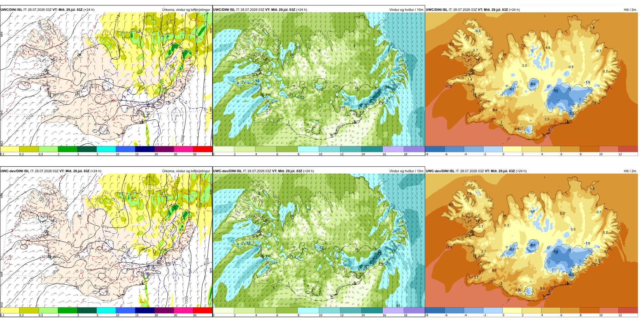Screen dimensions: 644x322
Task: Click the 7.5 value in the Westfjords
Action: pyautogui.click(x=469, y=194)
